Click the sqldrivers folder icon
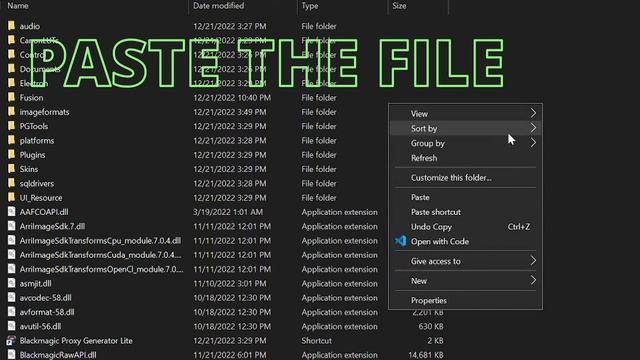640x360 pixels. pyautogui.click(x=11, y=183)
